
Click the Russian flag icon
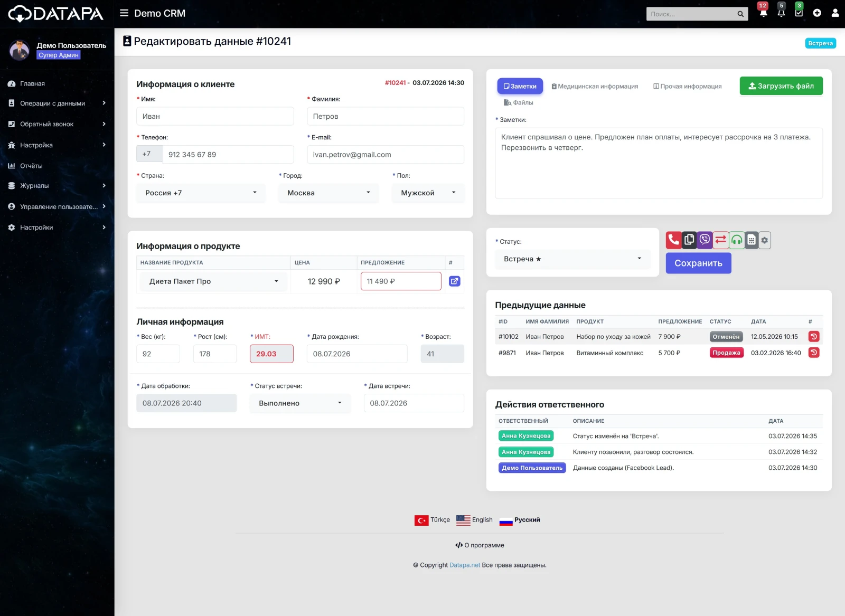(506, 520)
